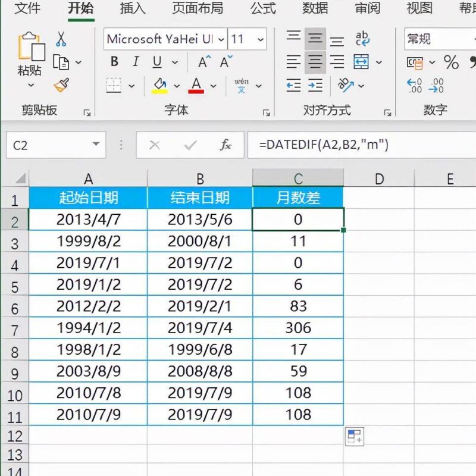
Task: Apply italic formatting
Action: pyautogui.click(x=135, y=61)
